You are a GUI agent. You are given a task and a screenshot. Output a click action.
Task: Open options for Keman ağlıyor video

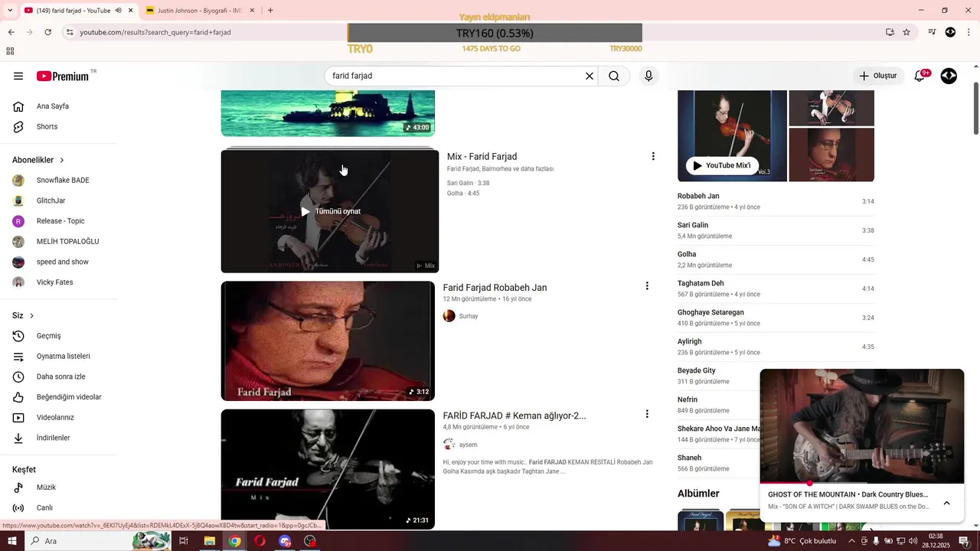click(647, 414)
